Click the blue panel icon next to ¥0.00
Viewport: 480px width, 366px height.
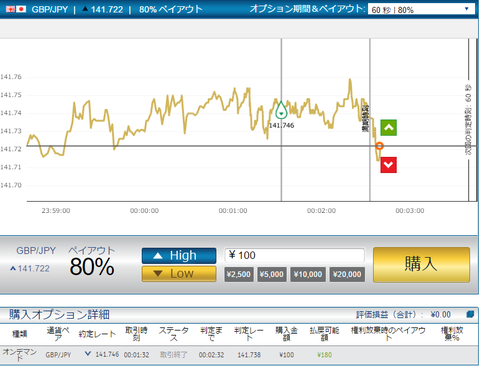(470, 314)
